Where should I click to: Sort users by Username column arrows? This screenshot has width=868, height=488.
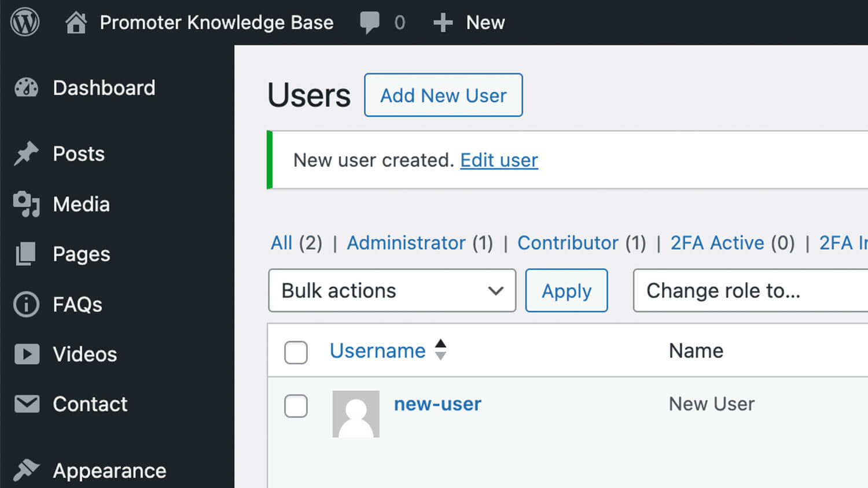[x=440, y=350]
